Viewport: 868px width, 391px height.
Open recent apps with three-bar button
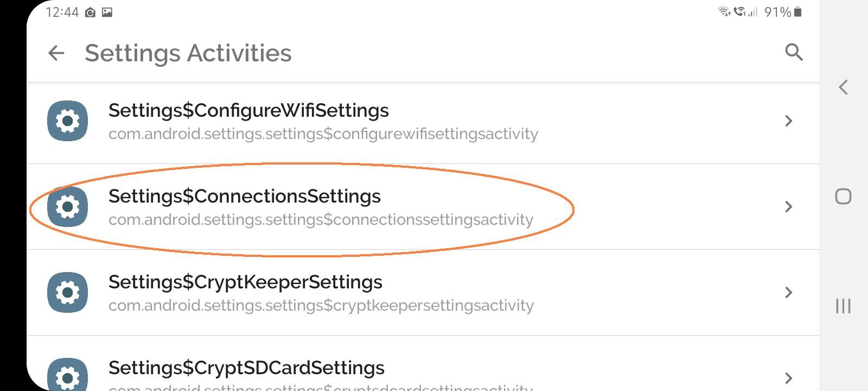[843, 306]
